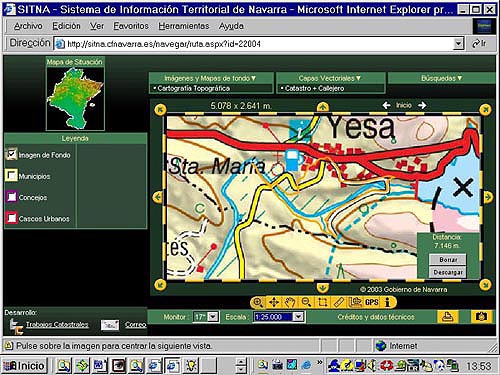Open the information (i) tool
The image size is (500, 375).
coord(388,302)
